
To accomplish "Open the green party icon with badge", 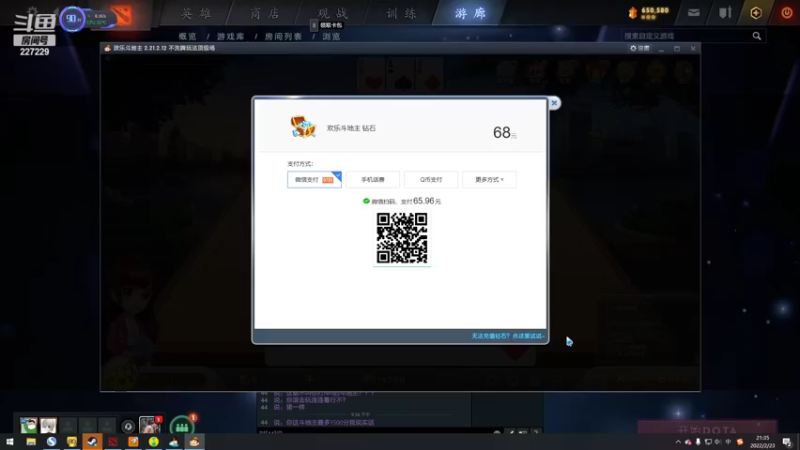I will click(x=182, y=426).
